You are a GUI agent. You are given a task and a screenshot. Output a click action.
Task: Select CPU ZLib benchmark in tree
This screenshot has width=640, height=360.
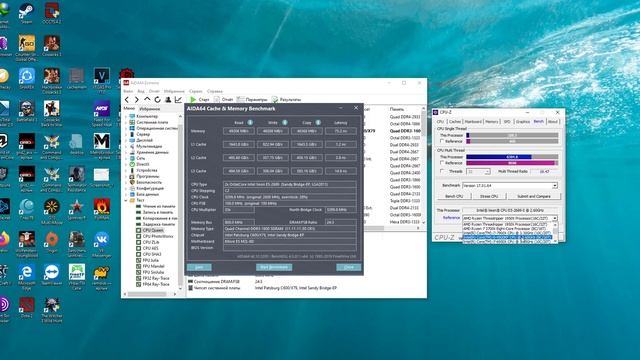(x=149, y=242)
